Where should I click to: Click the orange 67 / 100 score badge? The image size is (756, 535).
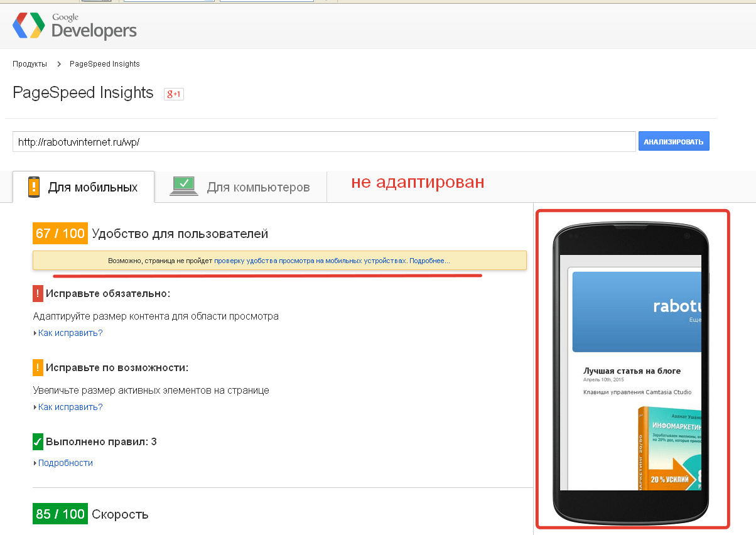[60, 234]
